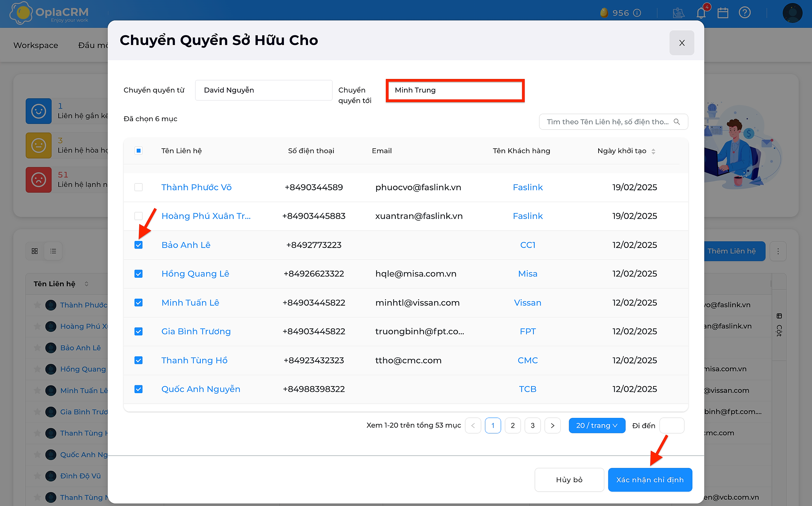Viewport: 812px width, 506px height.
Task: Click the Tên Liên hệ column header in dialog
Action: click(x=181, y=151)
